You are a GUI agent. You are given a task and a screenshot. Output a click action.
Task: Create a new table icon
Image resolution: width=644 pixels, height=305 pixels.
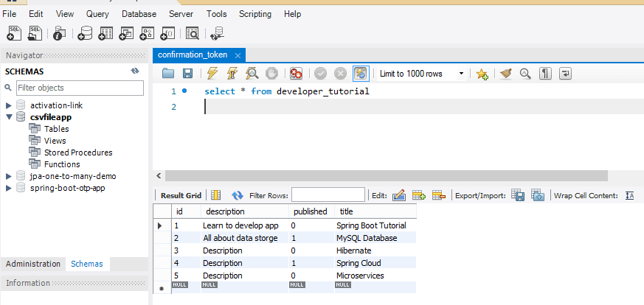105,33
